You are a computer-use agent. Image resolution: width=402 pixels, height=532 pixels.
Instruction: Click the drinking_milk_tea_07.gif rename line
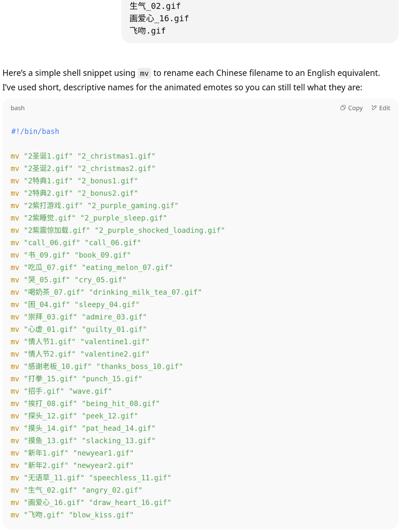pyautogui.click(x=106, y=292)
